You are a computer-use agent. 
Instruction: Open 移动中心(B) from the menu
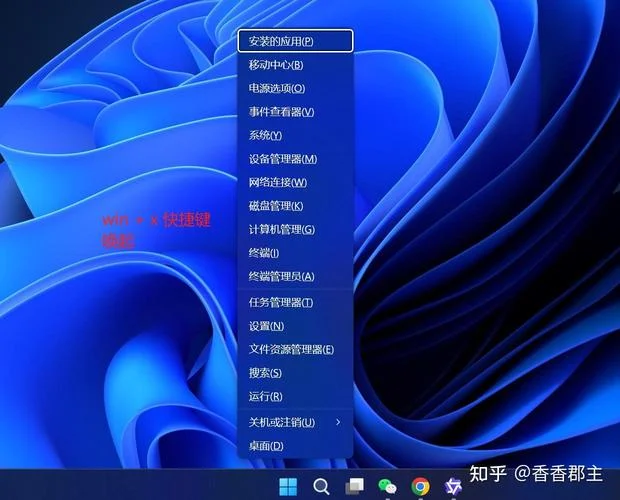tap(295, 64)
